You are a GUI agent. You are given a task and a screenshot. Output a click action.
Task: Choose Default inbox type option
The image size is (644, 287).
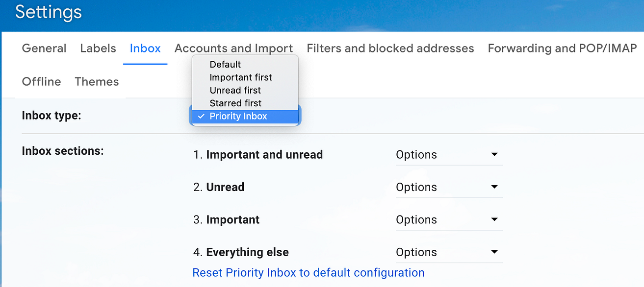pyautogui.click(x=225, y=65)
